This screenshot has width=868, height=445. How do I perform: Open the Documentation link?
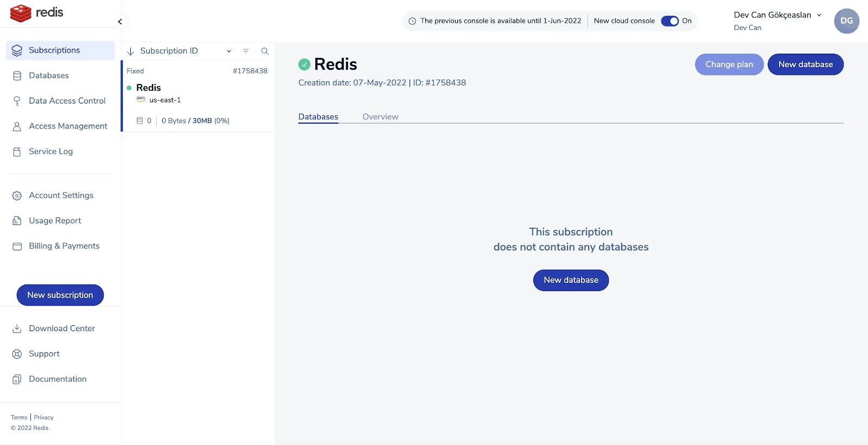click(58, 379)
